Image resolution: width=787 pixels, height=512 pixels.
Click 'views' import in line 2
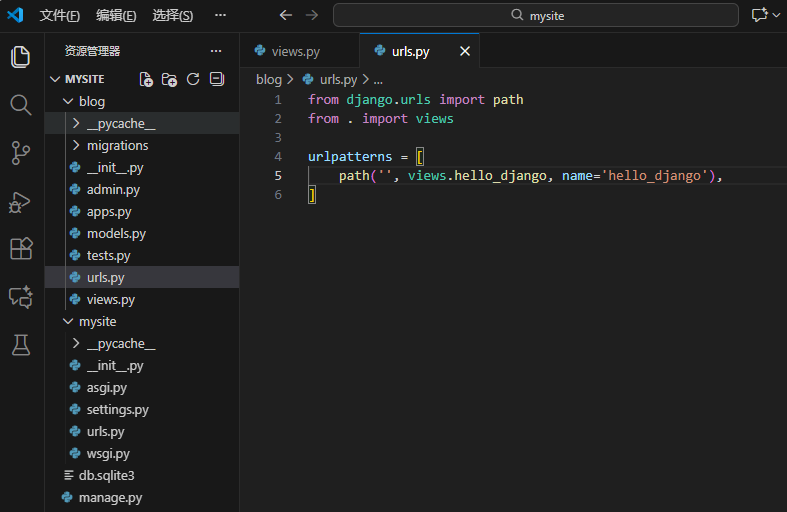[x=434, y=118]
